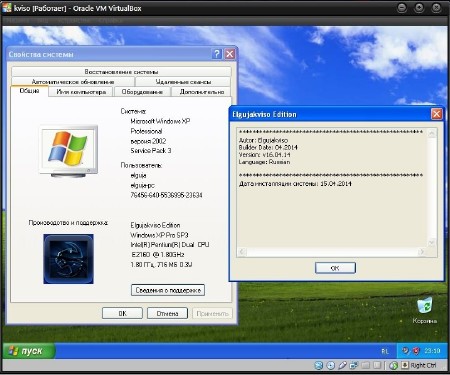
Task: Click the host key arrow icon beside Right Ctrl
Action: 405,365
